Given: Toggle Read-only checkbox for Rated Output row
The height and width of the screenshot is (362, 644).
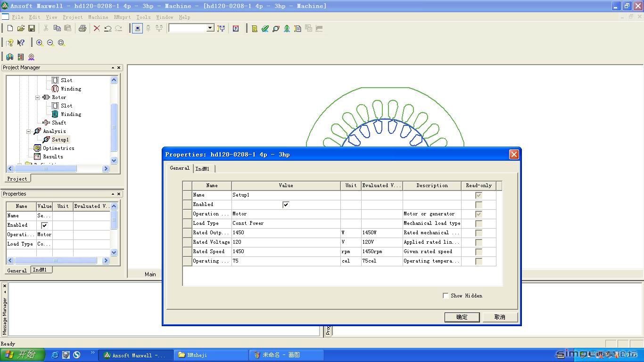Looking at the screenshot, I should [x=479, y=233].
